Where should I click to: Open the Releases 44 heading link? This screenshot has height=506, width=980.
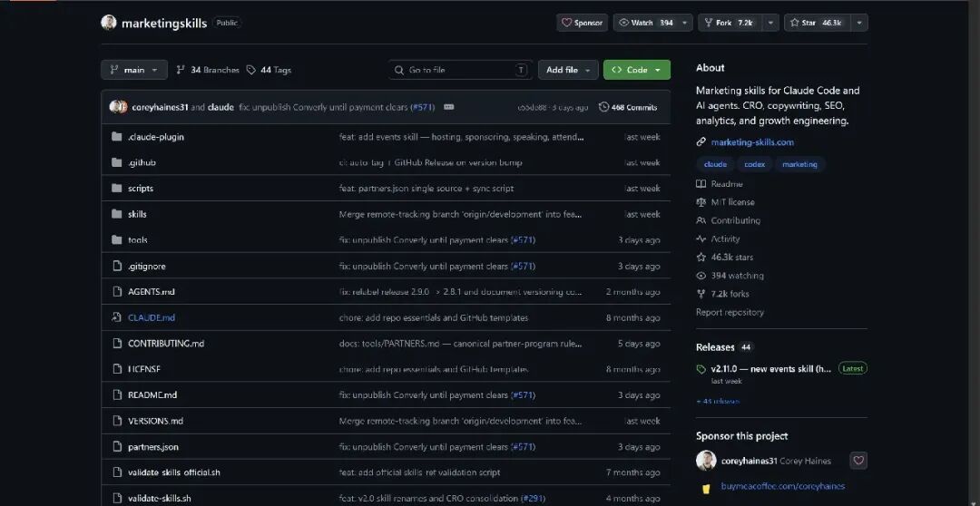tap(725, 347)
